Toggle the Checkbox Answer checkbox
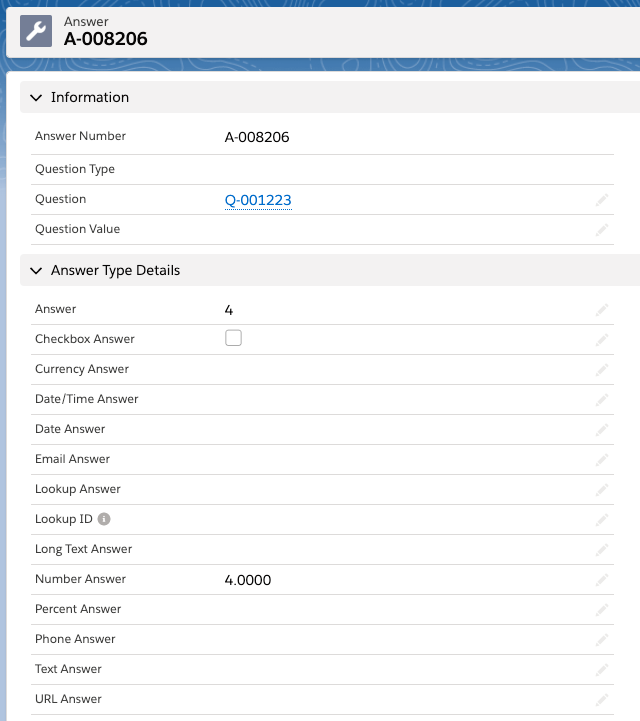 click(x=233, y=338)
